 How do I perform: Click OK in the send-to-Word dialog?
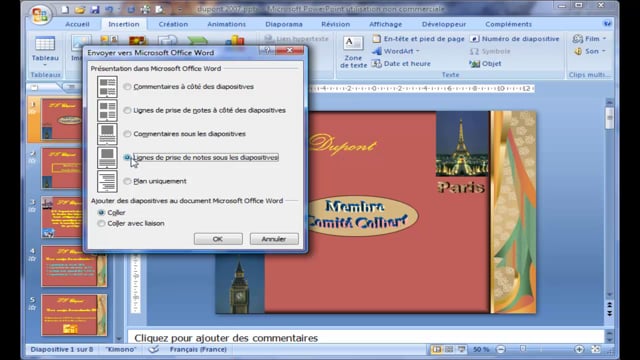click(218, 239)
